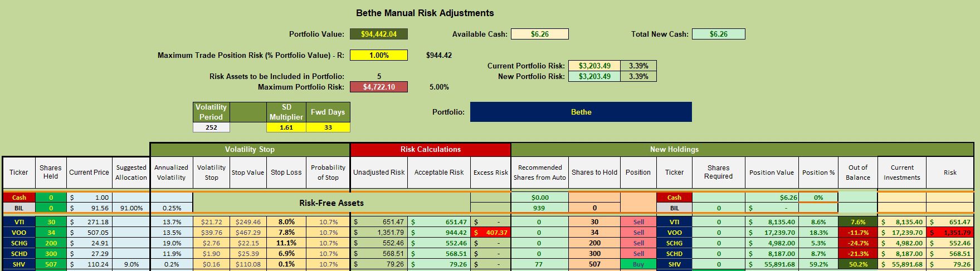The image size is (980, 271).
Task: Click the Volatility Period value 252
Action: (x=211, y=127)
